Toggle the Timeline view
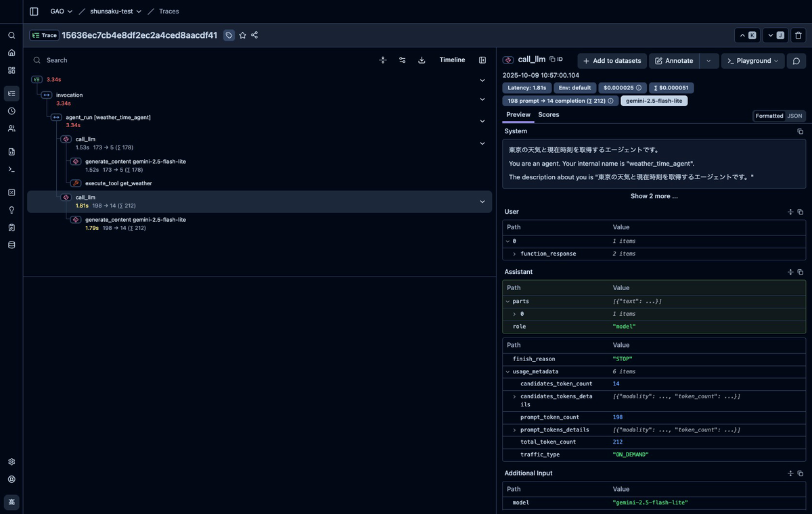 (452, 60)
